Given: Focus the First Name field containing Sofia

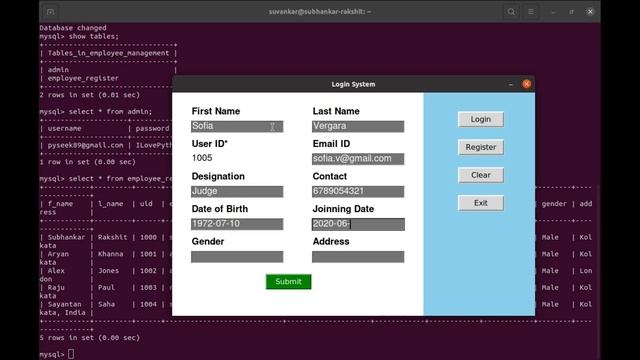Looking at the screenshot, I should [237, 126].
